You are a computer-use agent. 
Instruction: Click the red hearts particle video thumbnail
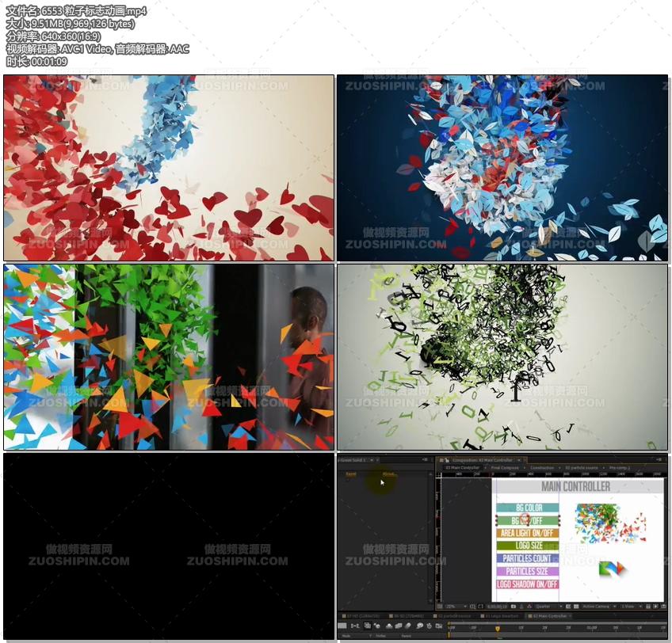point(169,168)
